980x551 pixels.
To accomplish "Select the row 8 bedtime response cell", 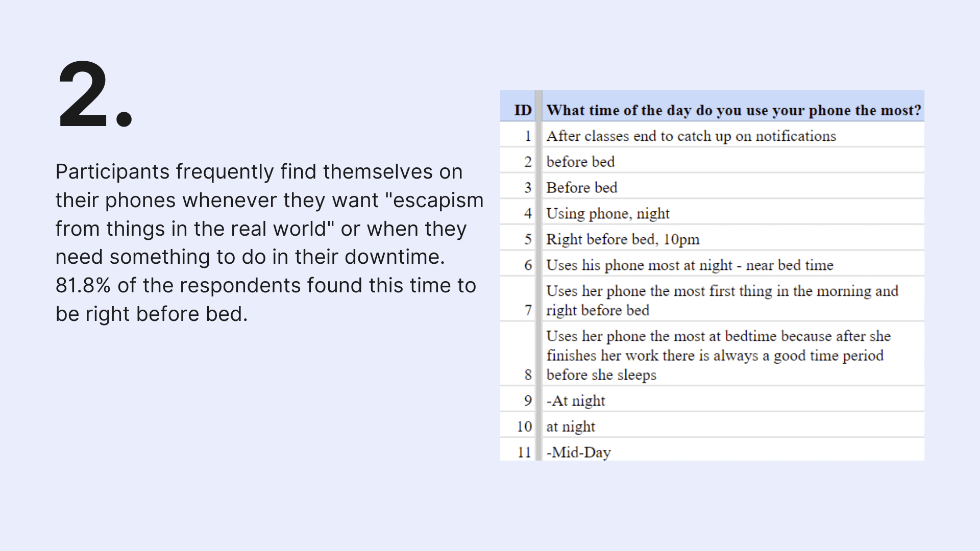I will pos(733,354).
